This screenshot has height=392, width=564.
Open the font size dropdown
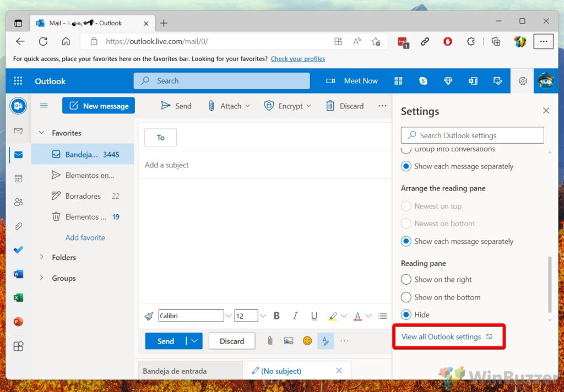(x=263, y=316)
